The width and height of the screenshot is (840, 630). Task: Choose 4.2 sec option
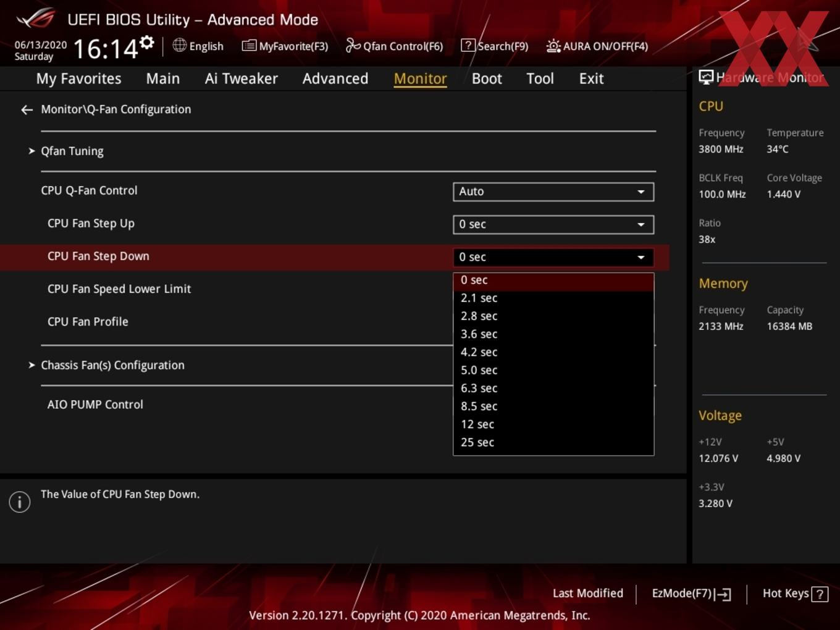pyautogui.click(x=553, y=352)
